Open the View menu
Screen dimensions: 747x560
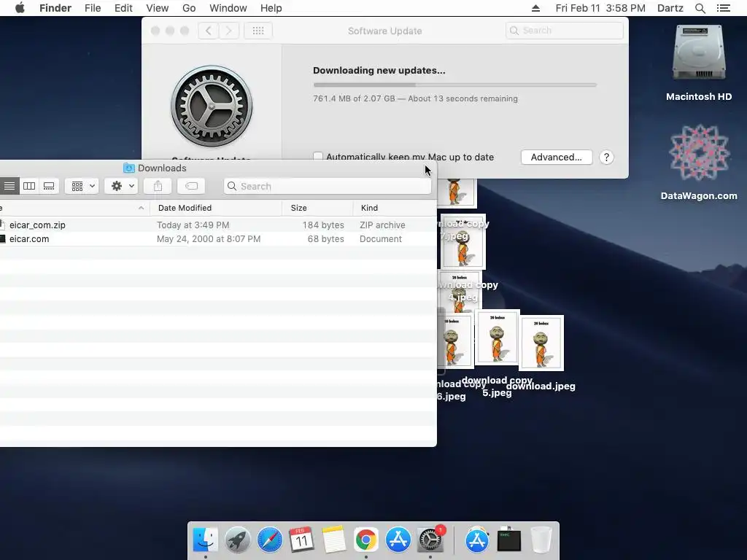pos(158,8)
